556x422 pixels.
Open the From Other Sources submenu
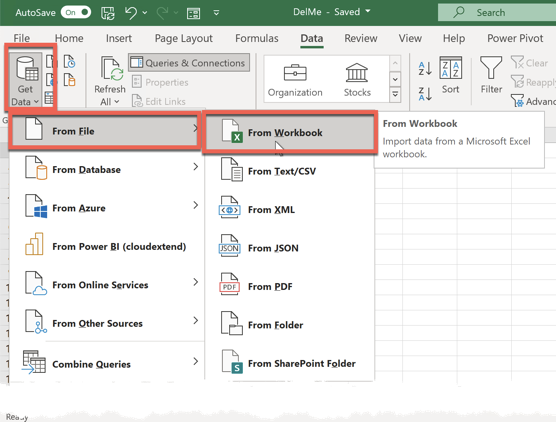pyautogui.click(x=107, y=323)
